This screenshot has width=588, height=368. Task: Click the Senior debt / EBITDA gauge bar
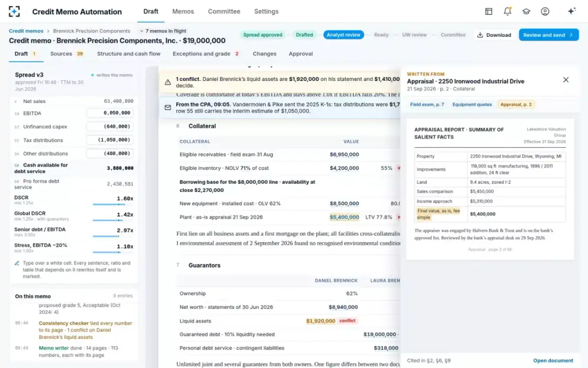coord(113,236)
